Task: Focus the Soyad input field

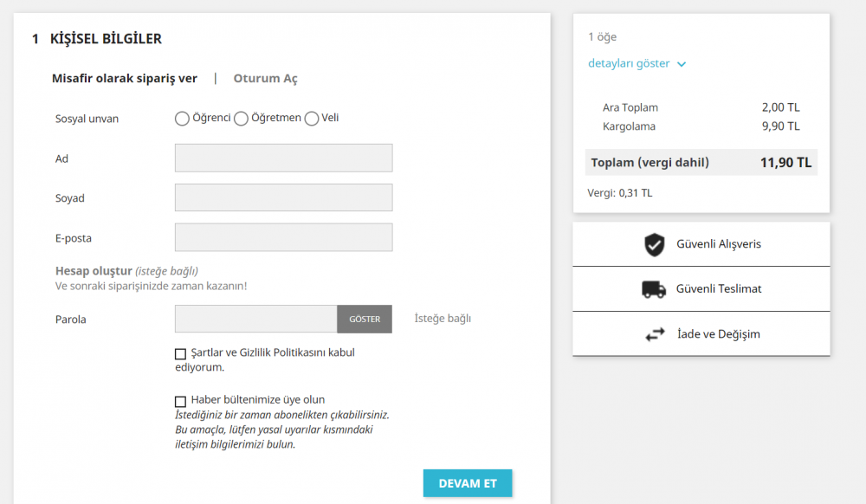Action: tap(284, 197)
